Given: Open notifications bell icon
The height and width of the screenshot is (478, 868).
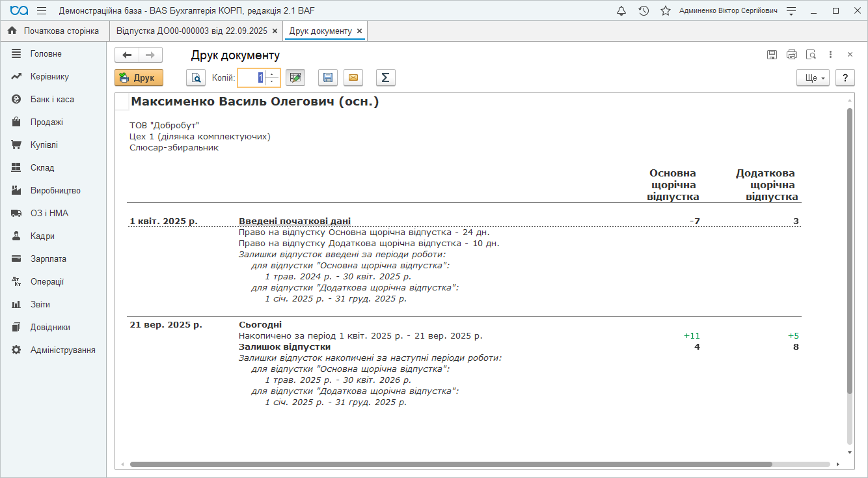Looking at the screenshot, I should coord(621,11).
